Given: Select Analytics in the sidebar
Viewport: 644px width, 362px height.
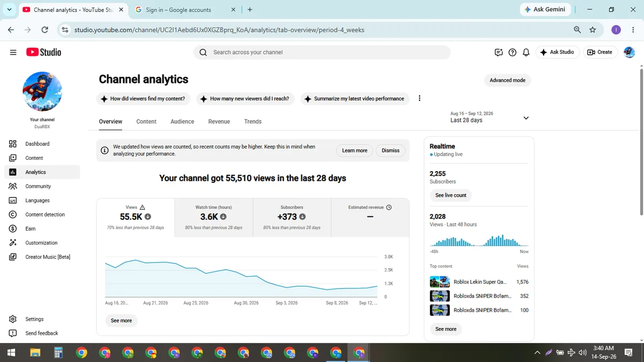Looking at the screenshot, I should pyautogui.click(x=42, y=172).
